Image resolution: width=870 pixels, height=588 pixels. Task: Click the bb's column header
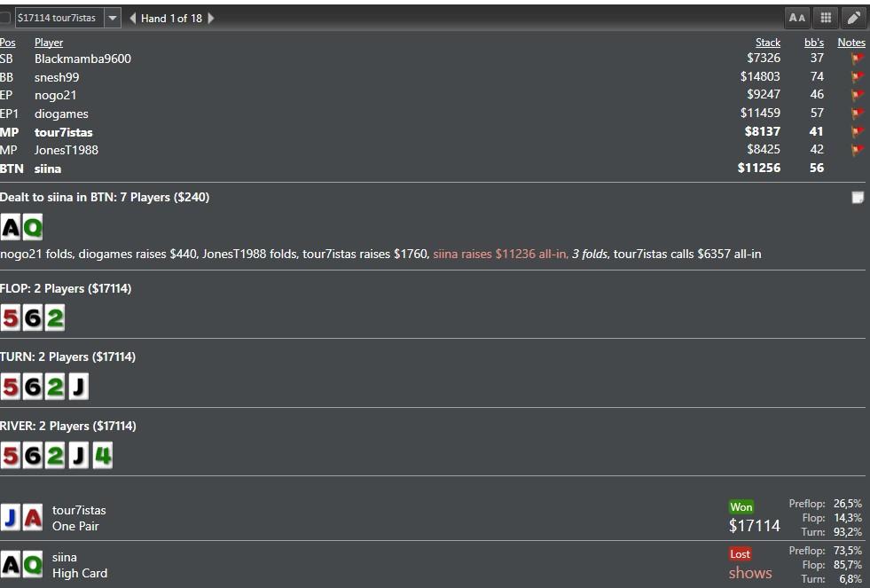(x=813, y=43)
